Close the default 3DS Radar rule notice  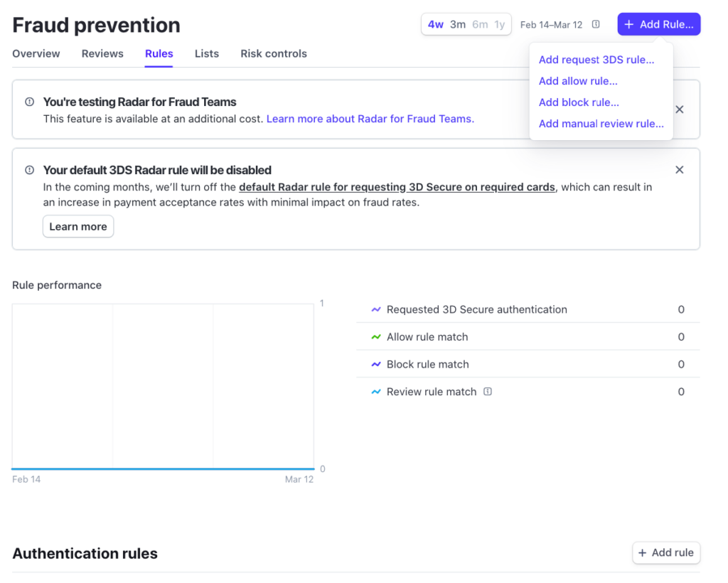[680, 170]
